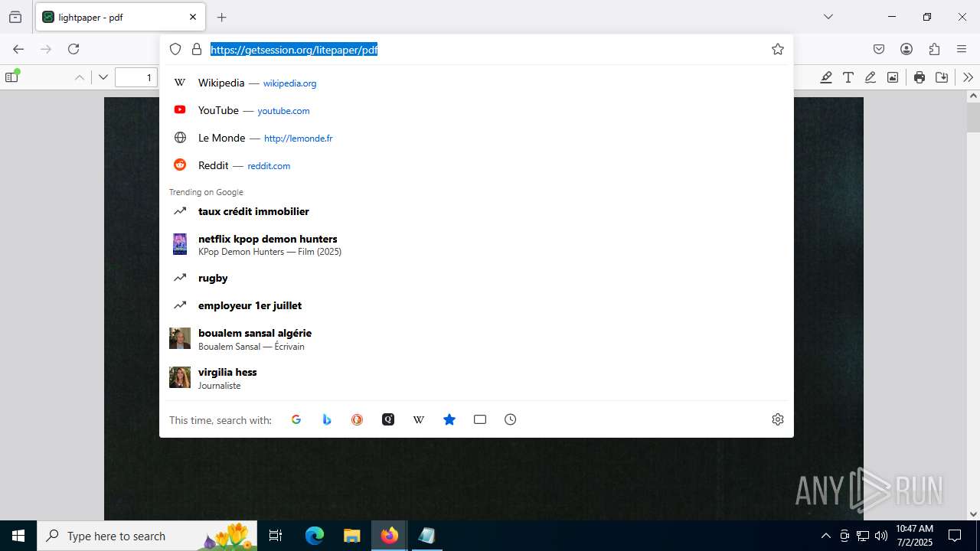The image size is (980, 551).
Task: Close the lightpaper - pdf tab
Action: pos(192,17)
